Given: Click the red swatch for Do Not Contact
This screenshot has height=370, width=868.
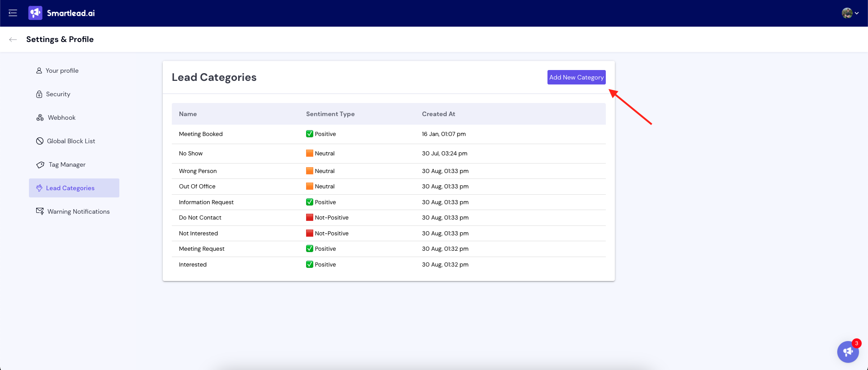Looking at the screenshot, I should (310, 217).
